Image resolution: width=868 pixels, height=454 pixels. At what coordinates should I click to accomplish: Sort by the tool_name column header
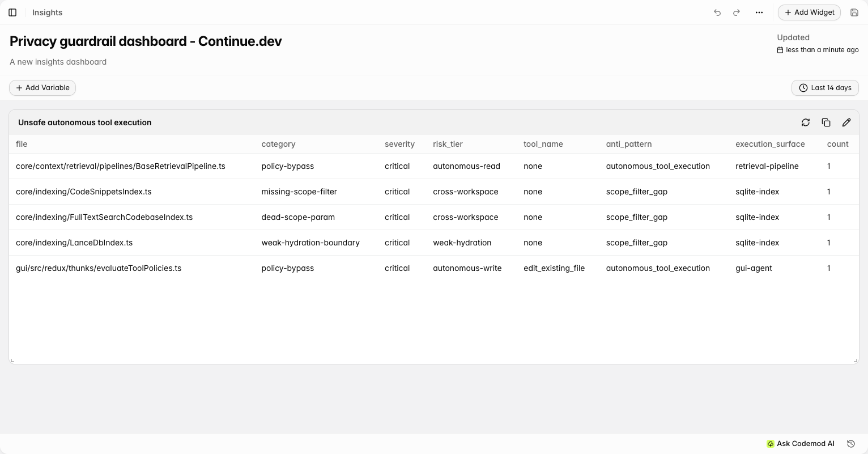(543, 144)
